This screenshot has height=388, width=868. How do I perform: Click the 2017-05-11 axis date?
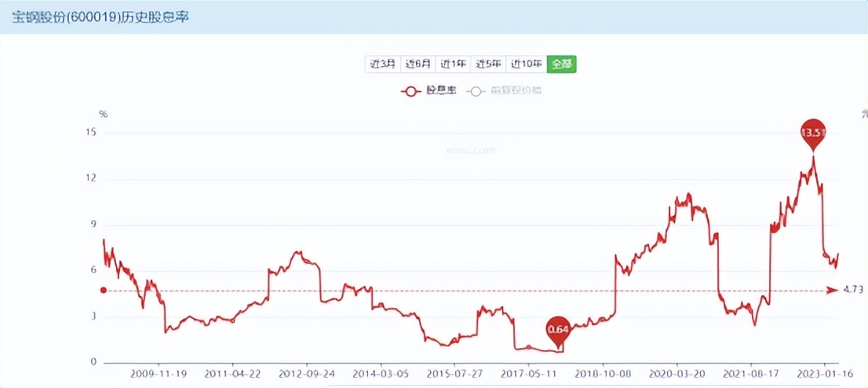click(x=529, y=374)
